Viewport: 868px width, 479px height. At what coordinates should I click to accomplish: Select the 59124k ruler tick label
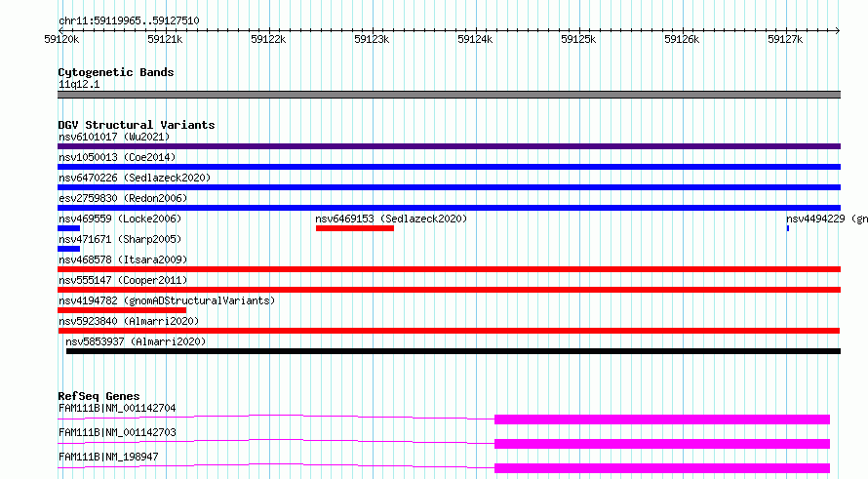475,39
